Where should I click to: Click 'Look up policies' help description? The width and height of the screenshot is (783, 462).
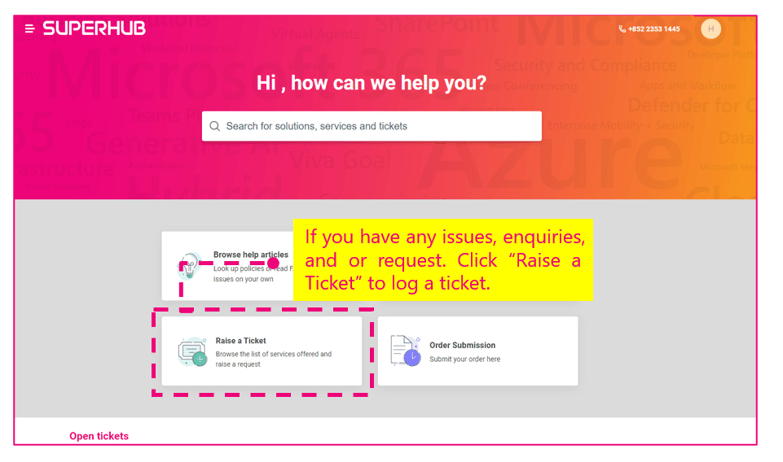point(253,274)
